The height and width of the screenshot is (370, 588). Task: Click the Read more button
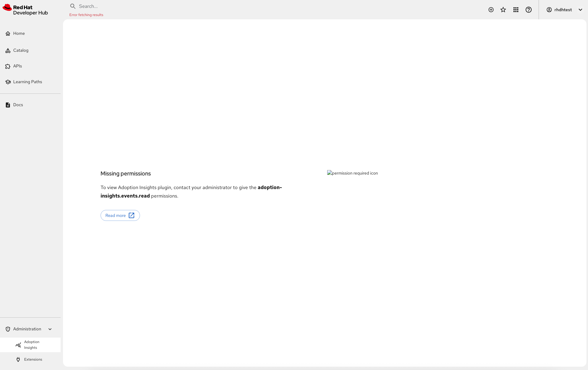[x=120, y=215]
